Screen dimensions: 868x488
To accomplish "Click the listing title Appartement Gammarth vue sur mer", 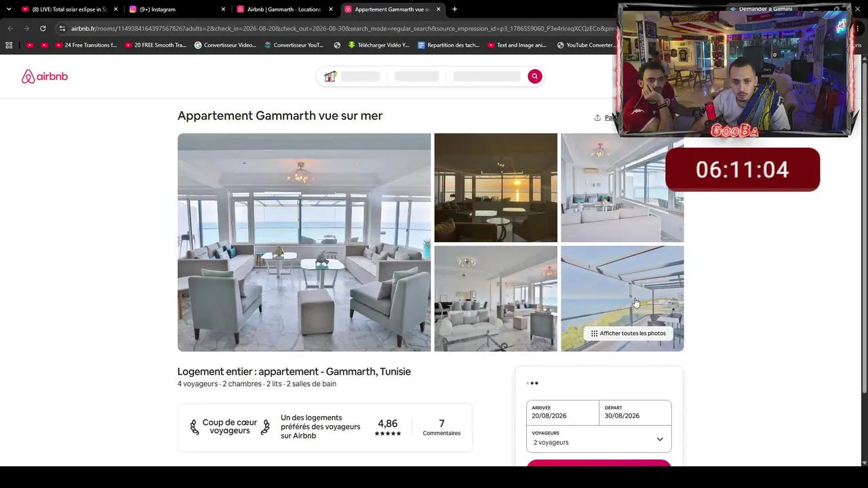I will (x=280, y=116).
